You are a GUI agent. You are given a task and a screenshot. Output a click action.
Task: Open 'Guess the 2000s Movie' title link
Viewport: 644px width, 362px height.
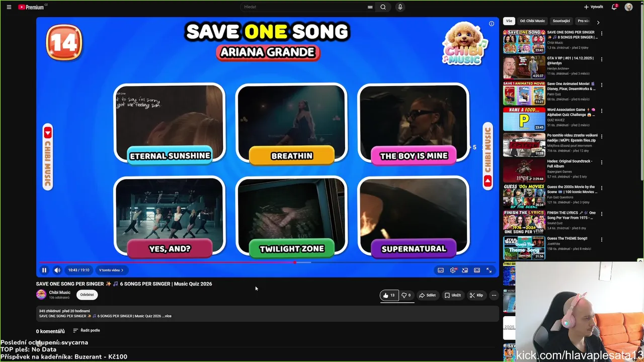tap(572, 190)
